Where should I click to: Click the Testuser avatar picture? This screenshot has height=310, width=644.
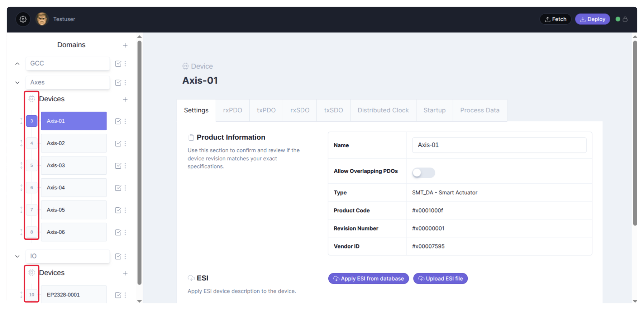(42, 19)
